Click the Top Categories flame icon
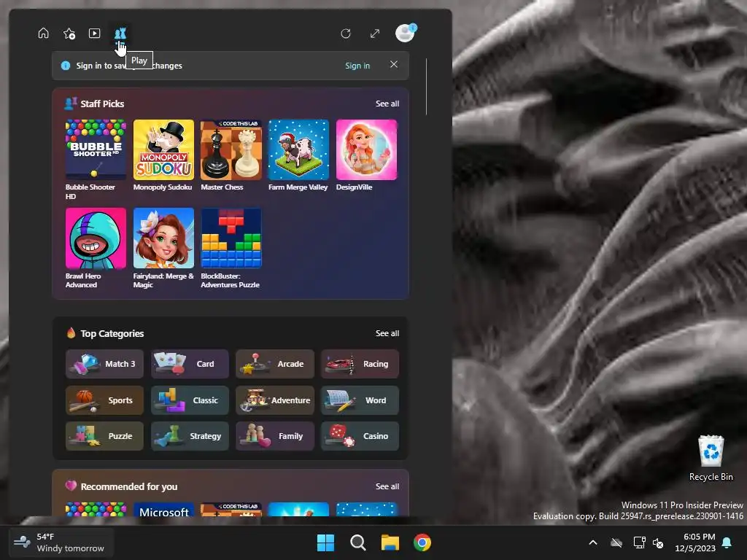 tap(71, 332)
